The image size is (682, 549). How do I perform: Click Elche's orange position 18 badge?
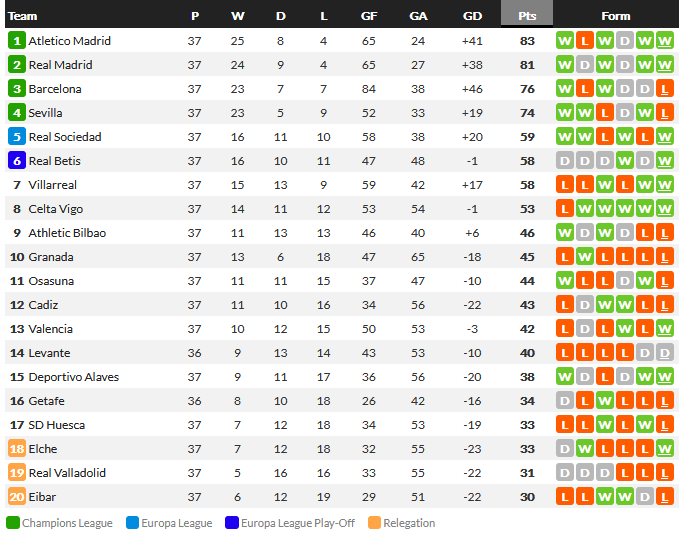[x=16, y=449]
